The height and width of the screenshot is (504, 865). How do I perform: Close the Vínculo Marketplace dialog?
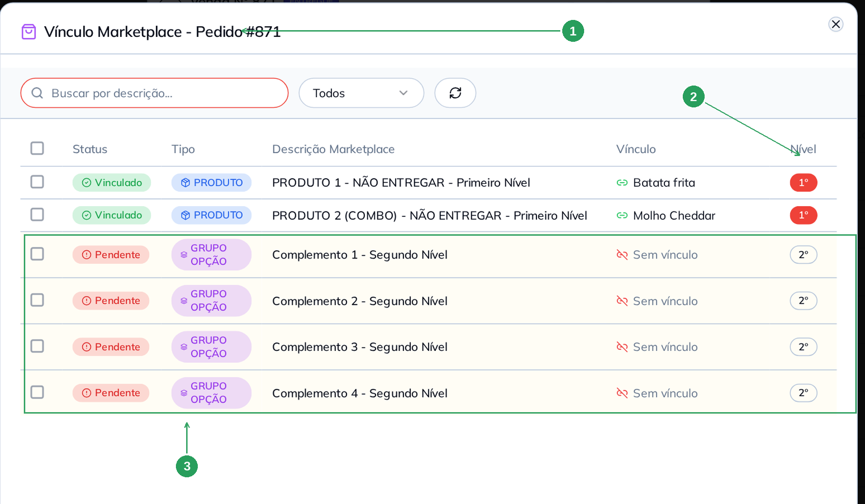click(836, 24)
